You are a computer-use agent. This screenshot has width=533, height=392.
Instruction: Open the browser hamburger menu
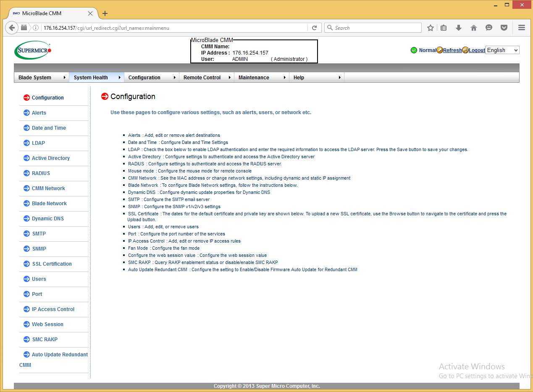click(x=522, y=28)
